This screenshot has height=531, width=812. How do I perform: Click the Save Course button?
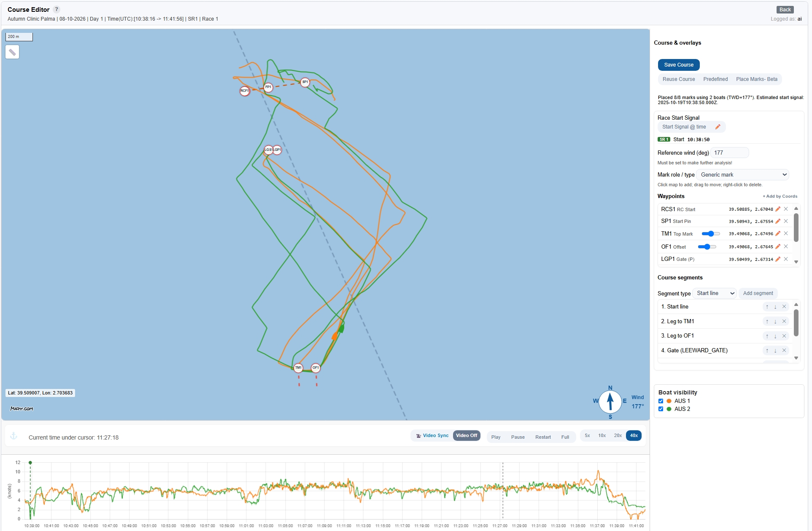(679, 65)
